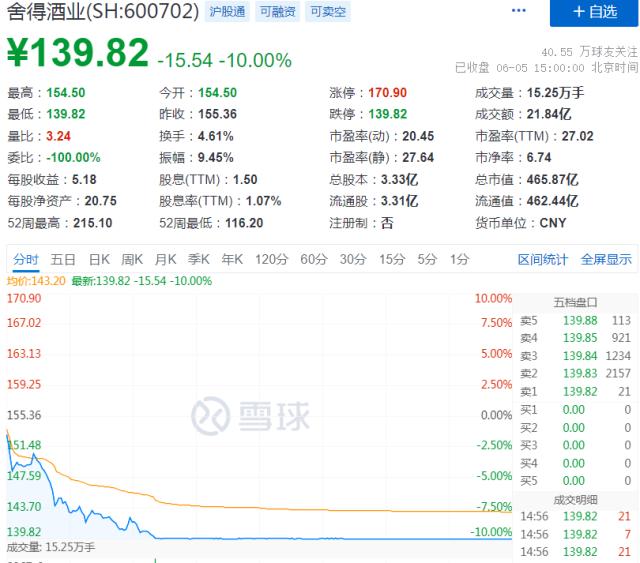Click the 卖4 row at 139.85
Viewport: 640px width, 563px height.
pos(575,338)
